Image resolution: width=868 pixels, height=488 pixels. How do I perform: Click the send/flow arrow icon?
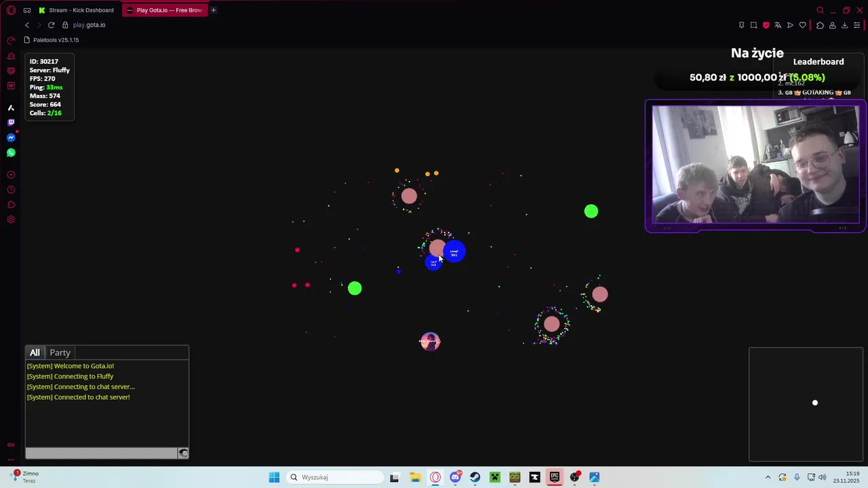tap(790, 25)
